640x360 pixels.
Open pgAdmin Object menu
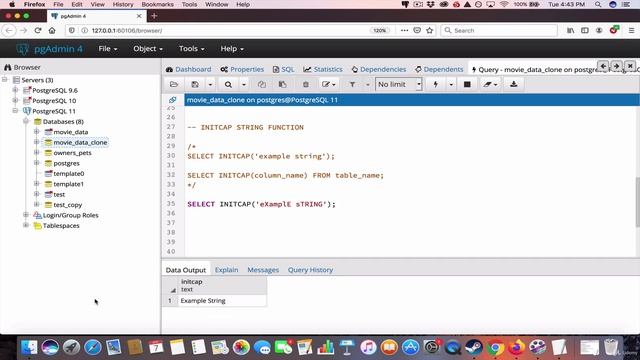pyautogui.click(x=148, y=49)
